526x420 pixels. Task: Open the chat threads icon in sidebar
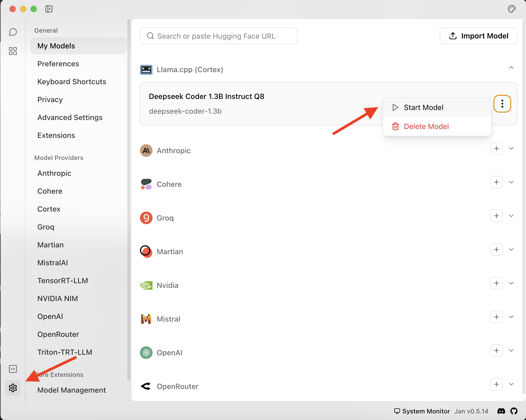pyautogui.click(x=13, y=32)
